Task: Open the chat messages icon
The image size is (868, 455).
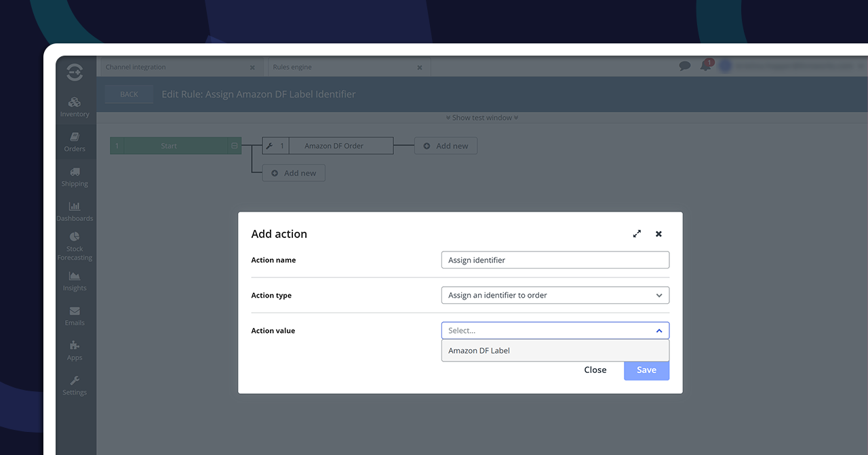Action: point(685,66)
